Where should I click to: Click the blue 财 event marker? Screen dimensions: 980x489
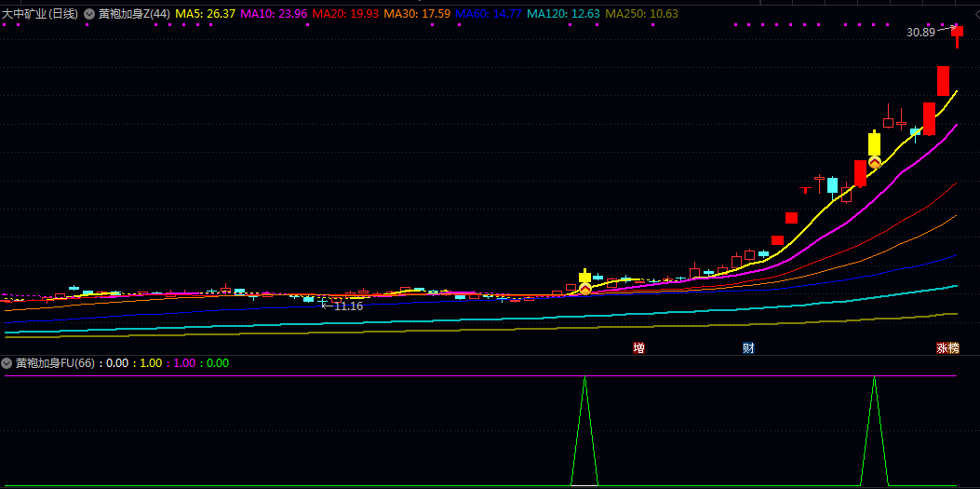pyautogui.click(x=748, y=347)
